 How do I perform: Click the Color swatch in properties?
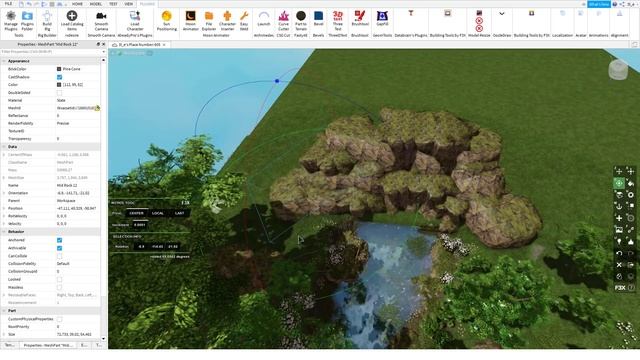pyautogui.click(x=59, y=85)
